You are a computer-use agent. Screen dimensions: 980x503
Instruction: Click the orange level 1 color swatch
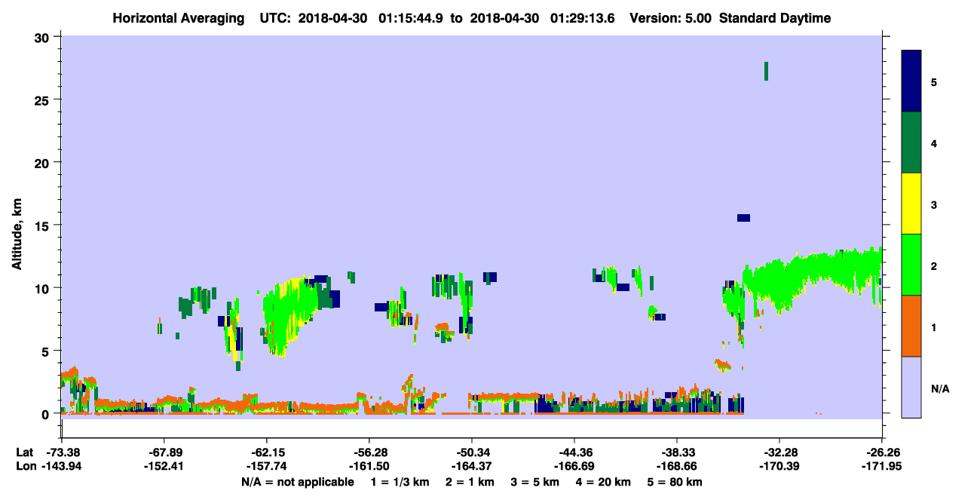coord(911,326)
